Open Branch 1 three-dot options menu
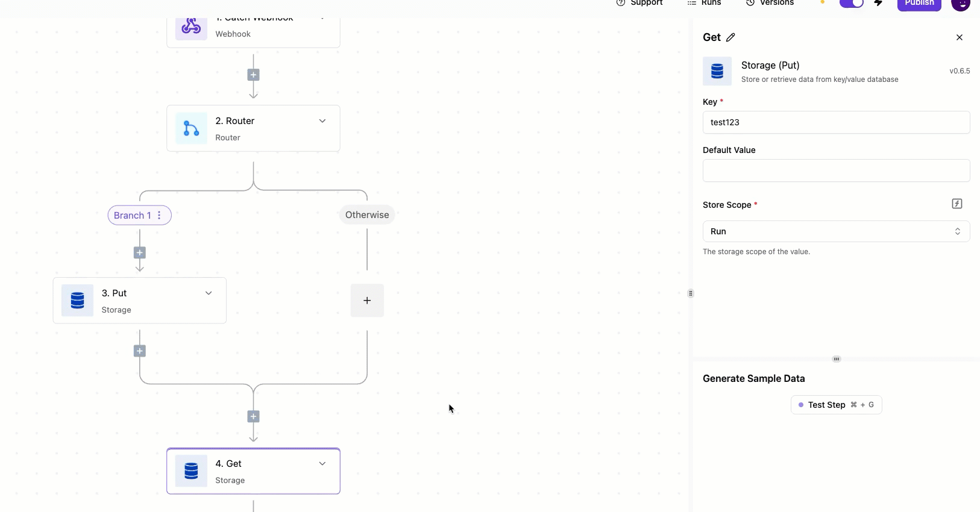Screen dimensions: 980x512 click(159, 216)
